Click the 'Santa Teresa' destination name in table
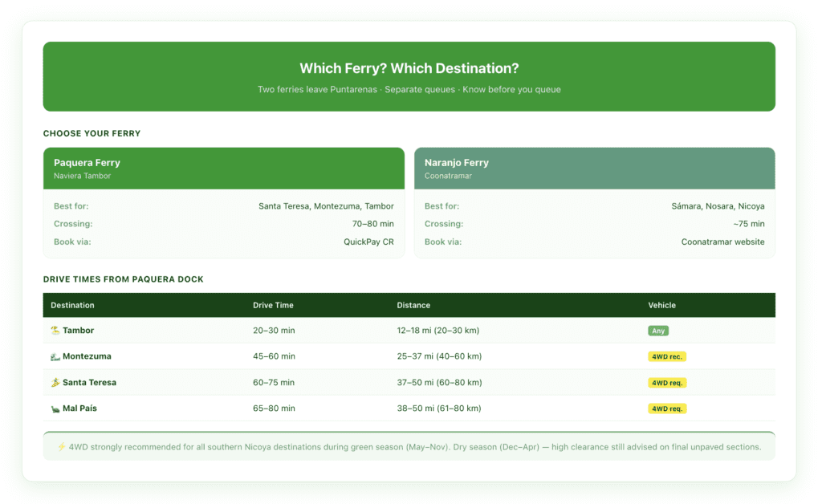The height and width of the screenshot is (504, 822). [x=90, y=383]
